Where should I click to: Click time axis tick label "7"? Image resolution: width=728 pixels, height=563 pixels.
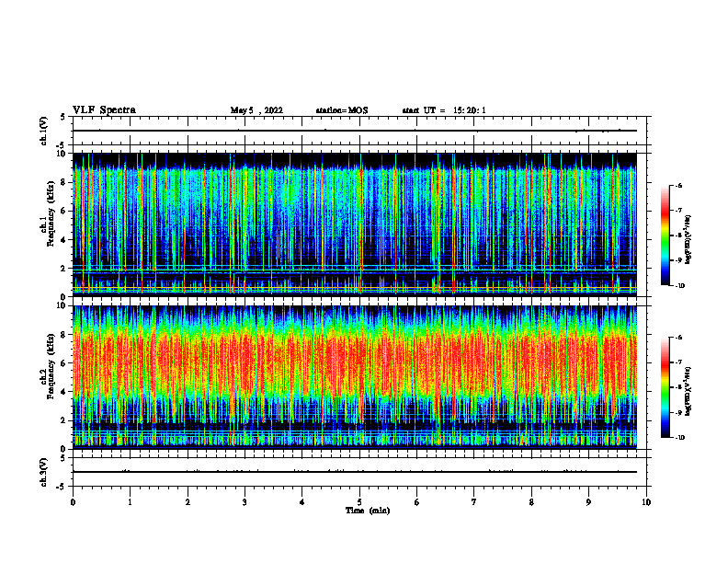click(x=474, y=502)
